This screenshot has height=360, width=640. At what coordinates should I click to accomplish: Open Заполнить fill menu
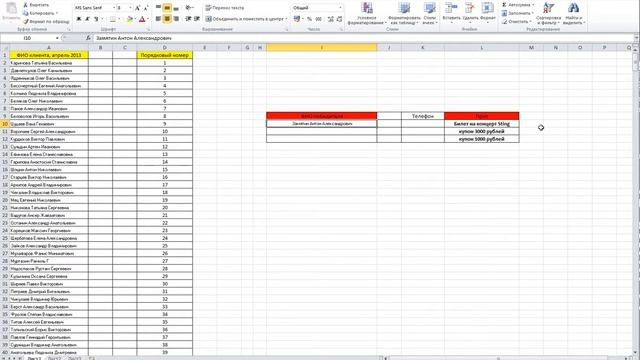click(x=518, y=13)
